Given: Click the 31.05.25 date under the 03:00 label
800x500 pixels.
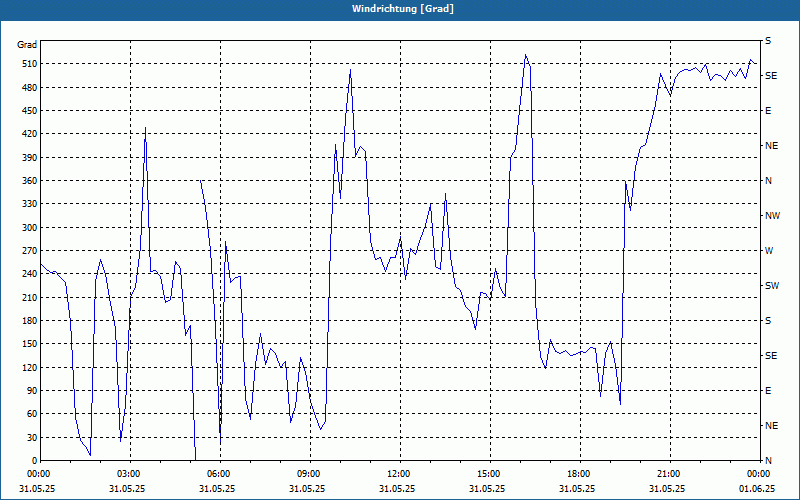Looking at the screenshot, I should point(127,488).
